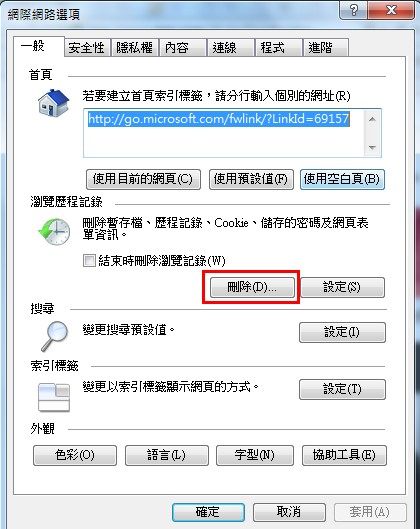Image resolution: width=420 pixels, height=529 pixels.
Task: Click the search magnifying glass icon
Action: 55,336
